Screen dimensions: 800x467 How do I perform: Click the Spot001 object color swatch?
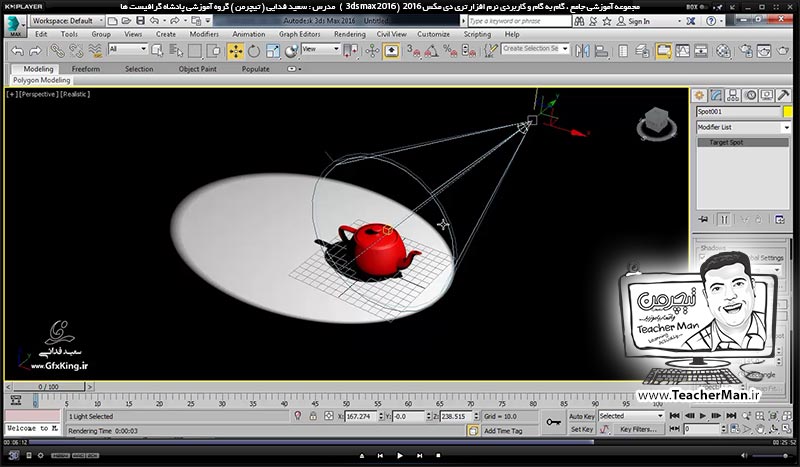(x=788, y=112)
